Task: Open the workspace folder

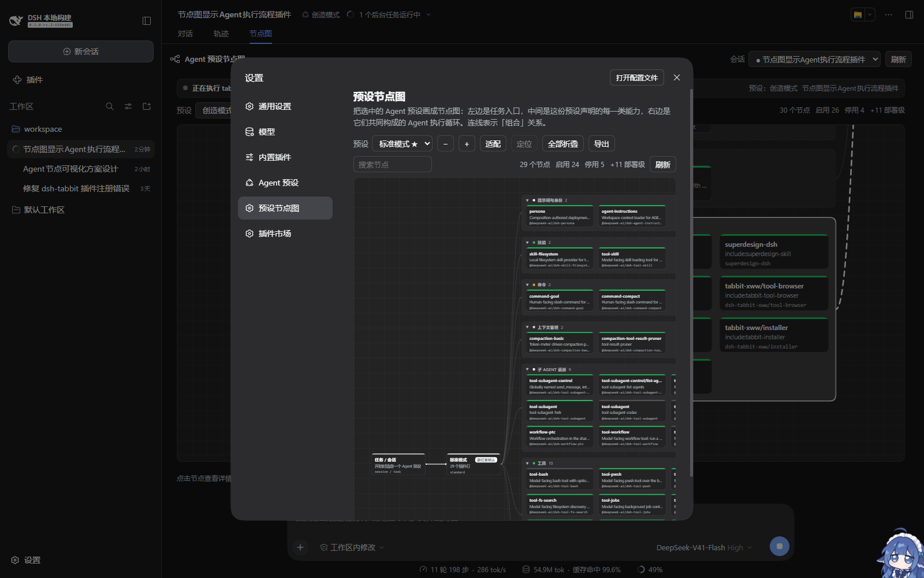Action: pyautogui.click(x=81, y=129)
